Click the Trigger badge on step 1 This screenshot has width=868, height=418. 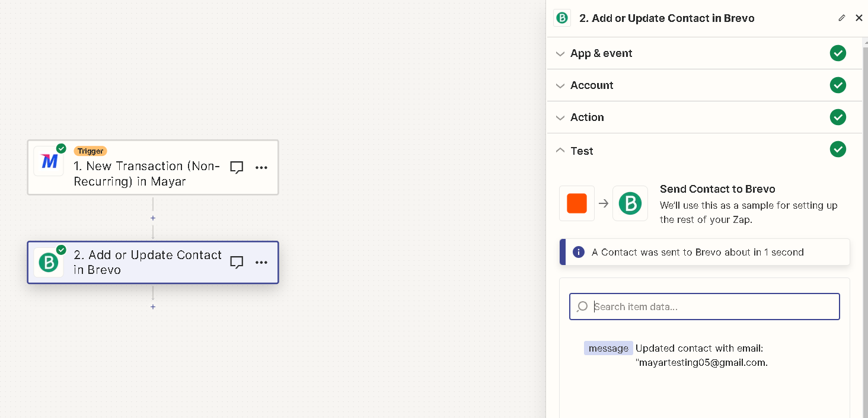tap(91, 151)
